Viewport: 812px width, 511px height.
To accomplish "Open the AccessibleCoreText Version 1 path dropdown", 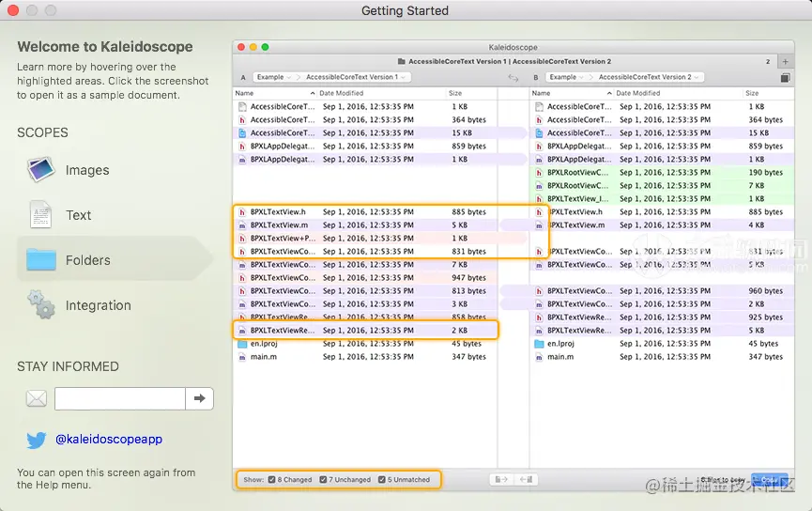I will (357, 77).
